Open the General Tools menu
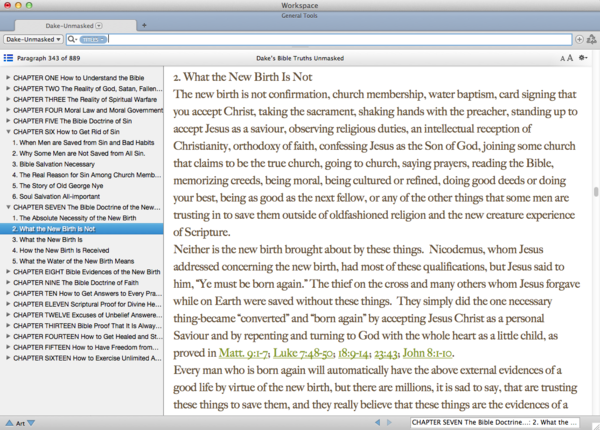The height and width of the screenshot is (430, 600). pos(300,16)
